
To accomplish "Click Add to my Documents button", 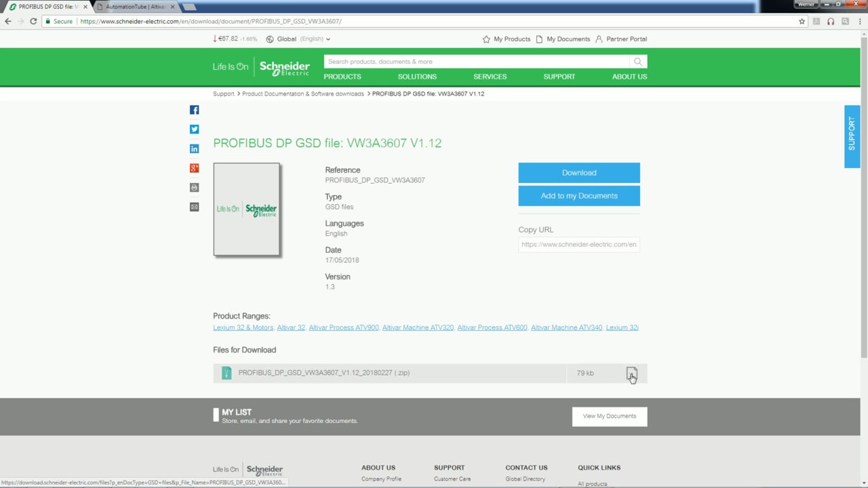I will 579,196.
